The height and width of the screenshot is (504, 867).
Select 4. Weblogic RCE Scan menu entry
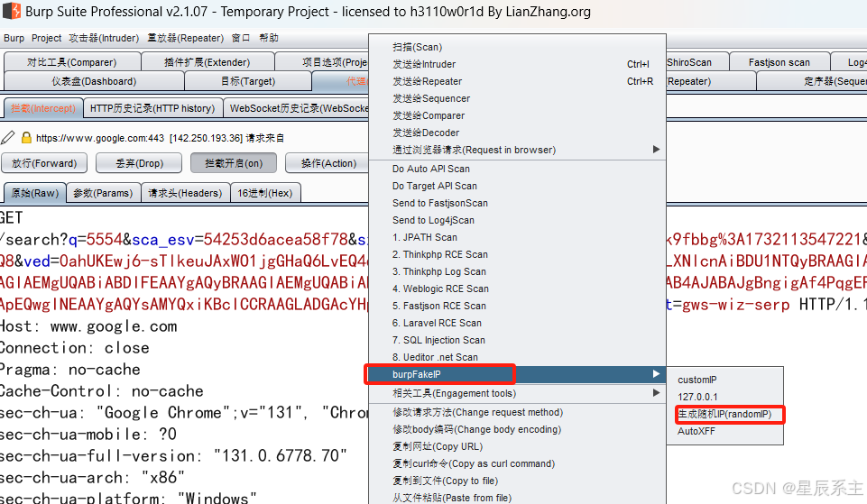pos(517,289)
